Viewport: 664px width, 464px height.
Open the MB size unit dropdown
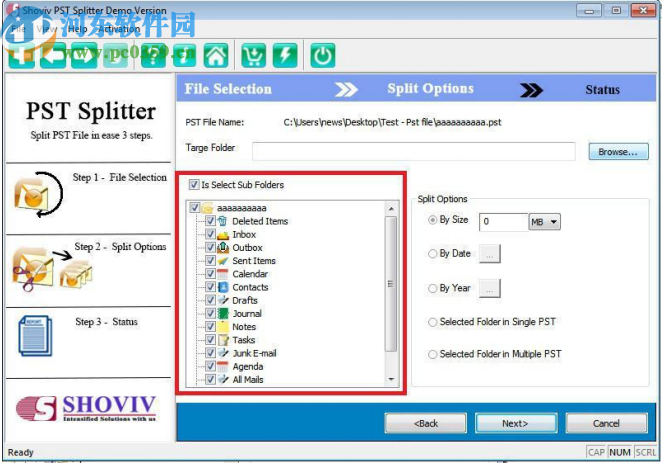click(x=545, y=222)
